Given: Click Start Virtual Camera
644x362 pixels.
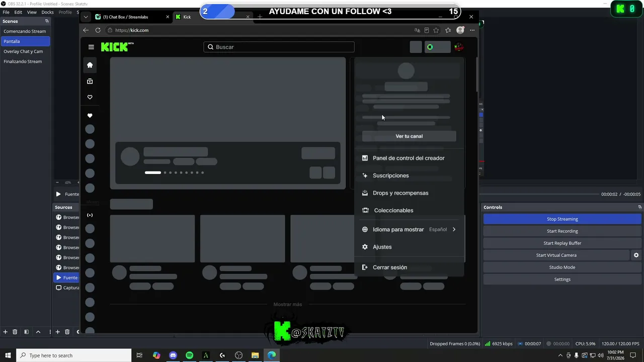Looking at the screenshot, I should [556, 255].
